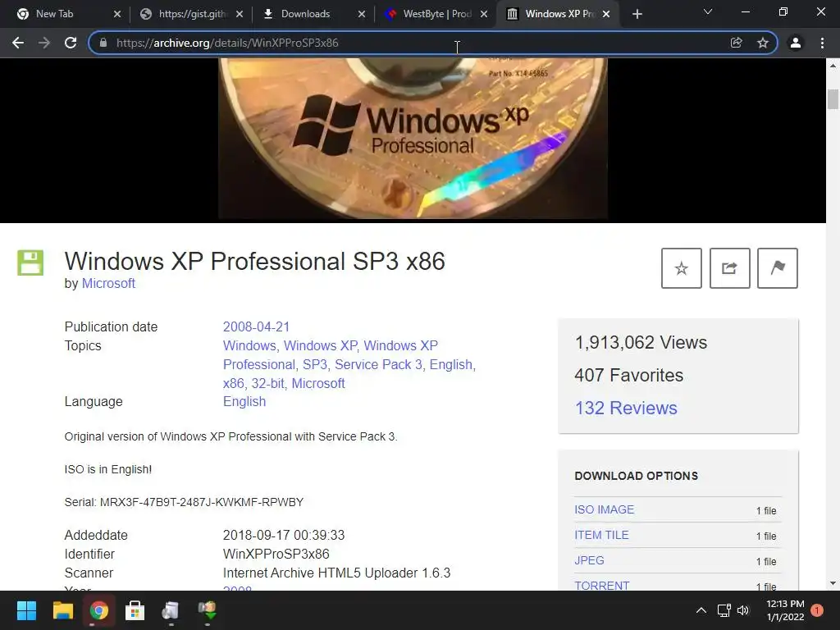Open the 2008-04-21 publication date link
Viewport: 840px width, 630px height.
pos(256,326)
